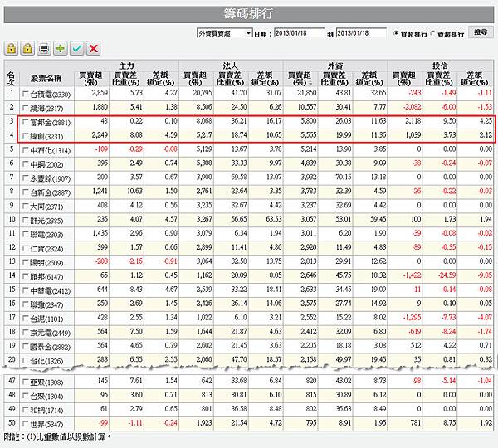Click the stock name 富邦金(2881)
Image resolution: width=498 pixels, height=448 pixels.
point(50,122)
